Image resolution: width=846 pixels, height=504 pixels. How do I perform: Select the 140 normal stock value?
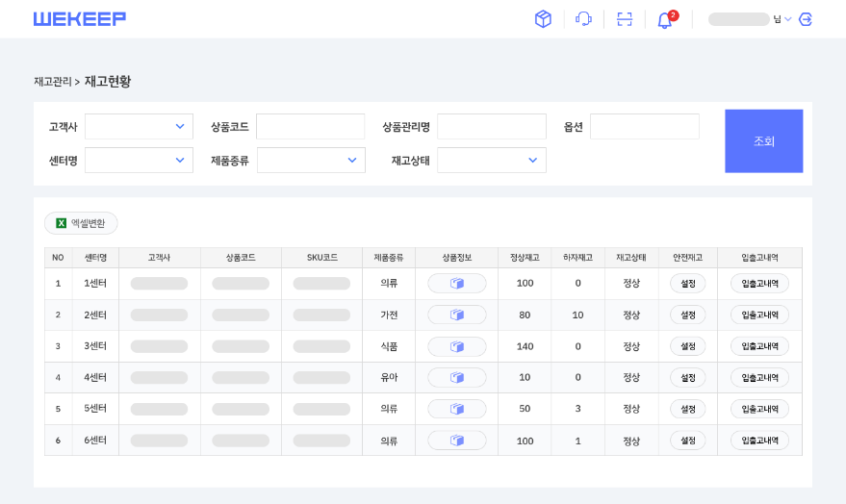525,346
